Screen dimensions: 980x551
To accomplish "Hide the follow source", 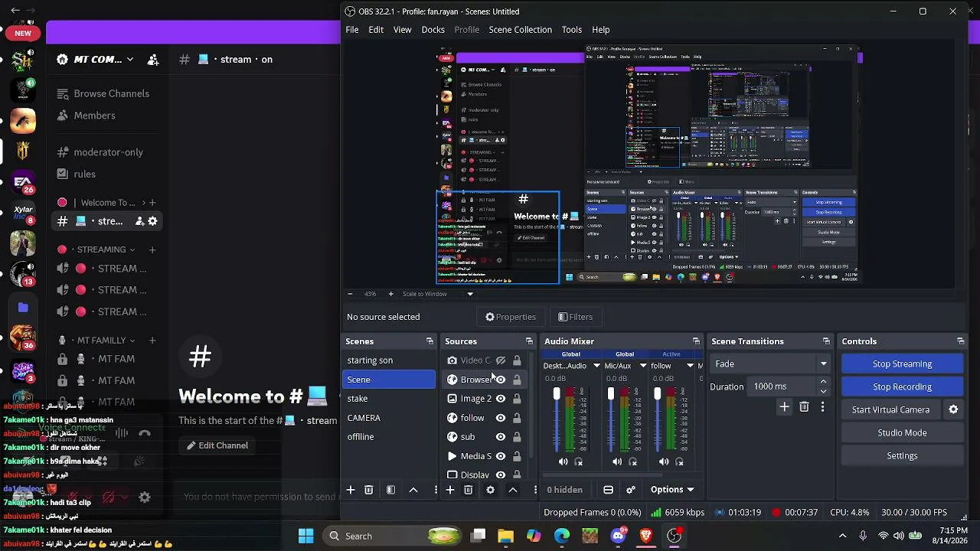I will pos(501,418).
